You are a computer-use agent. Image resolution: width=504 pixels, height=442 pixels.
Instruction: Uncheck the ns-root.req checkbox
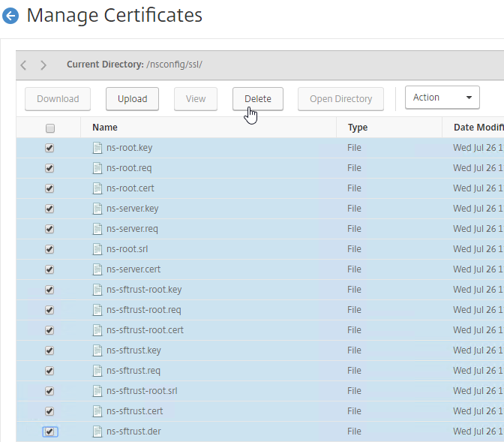tap(49, 168)
